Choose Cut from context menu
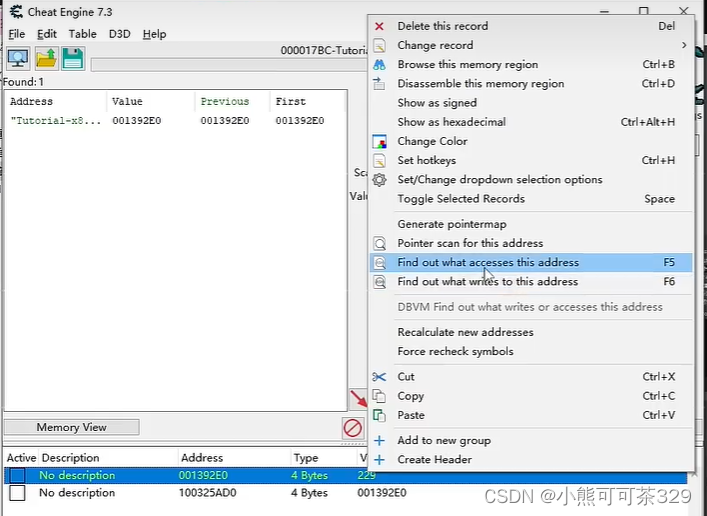Image resolution: width=707 pixels, height=516 pixels. (531, 377)
